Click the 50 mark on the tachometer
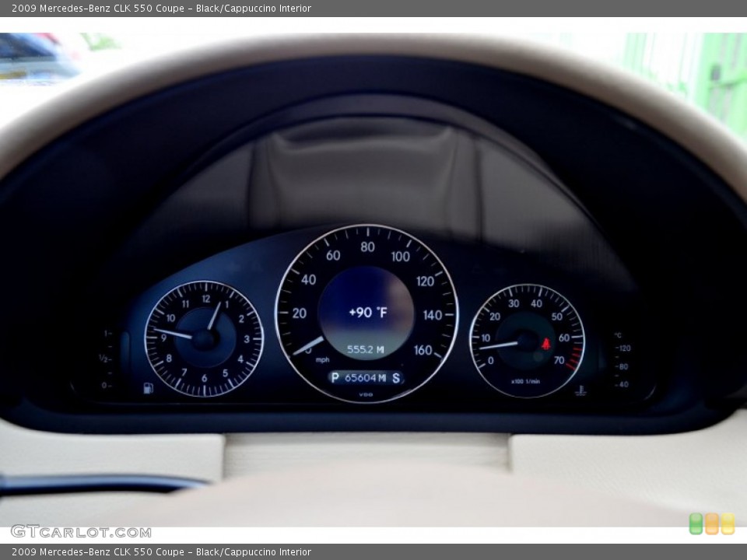This screenshot has width=747, height=560. pyautogui.click(x=557, y=317)
